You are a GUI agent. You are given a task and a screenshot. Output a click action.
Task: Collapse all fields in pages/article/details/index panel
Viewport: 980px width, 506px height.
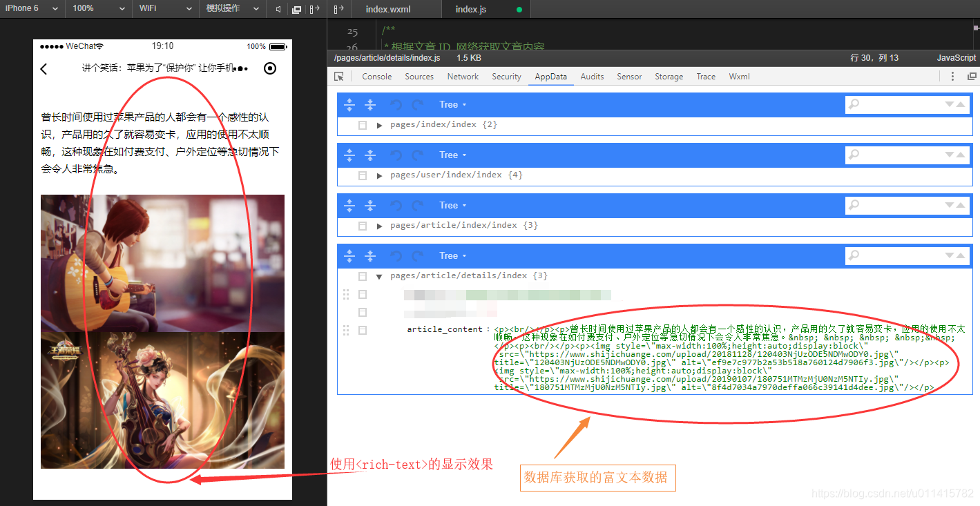370,256
